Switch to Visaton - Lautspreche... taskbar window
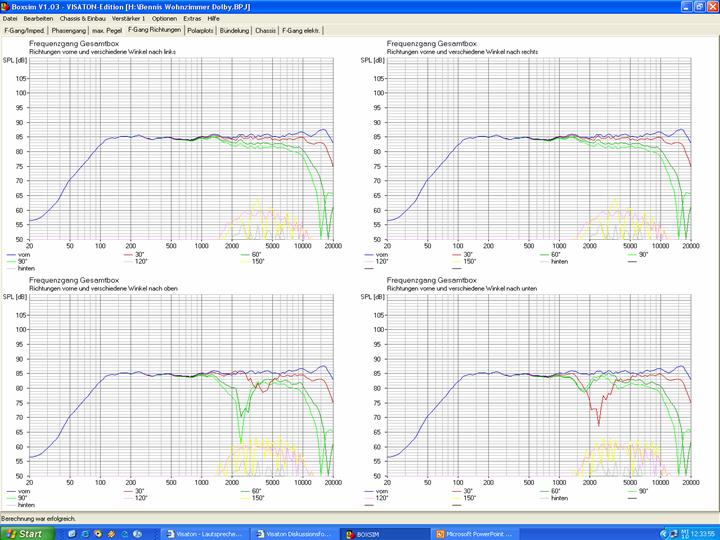This screenshot has width=720, height=540. (x=206, y=533)
